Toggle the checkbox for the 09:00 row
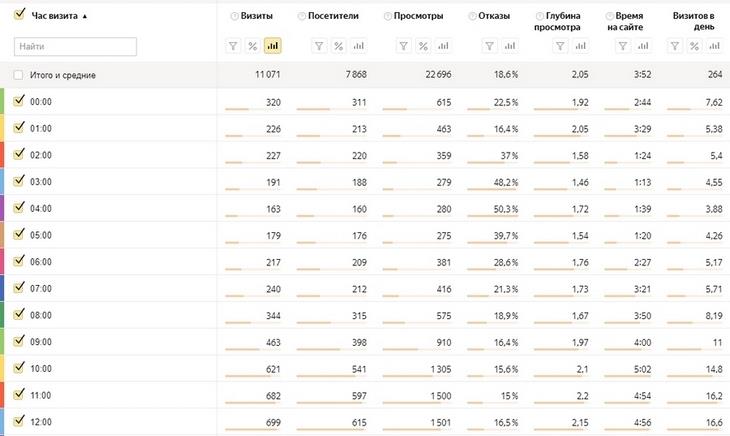 [20, 339]
